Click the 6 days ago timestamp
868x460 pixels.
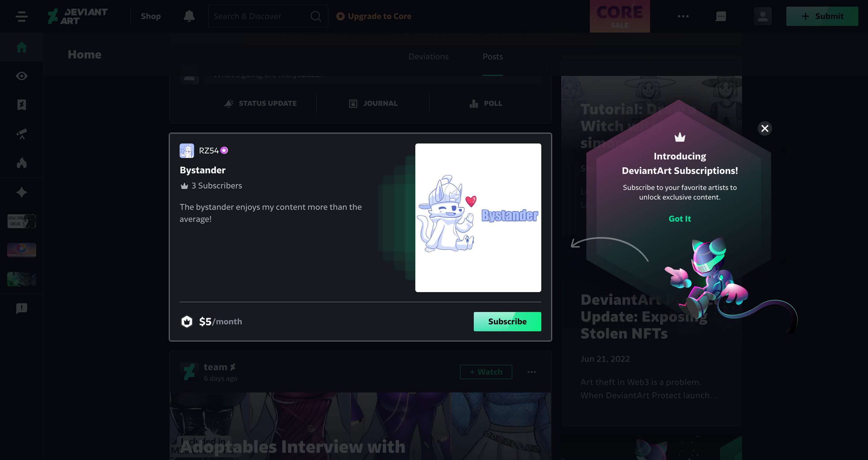coord(220,378)
